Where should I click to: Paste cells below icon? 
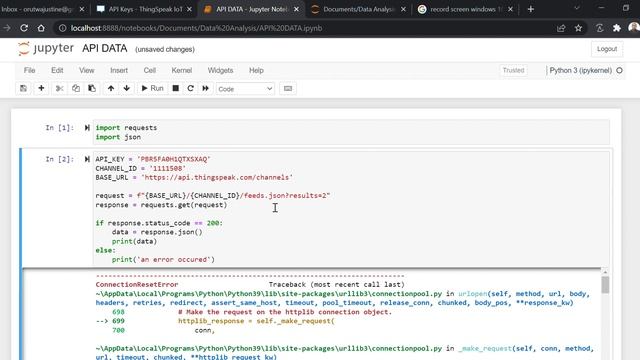pyautogui.click(x=92, y=89)
